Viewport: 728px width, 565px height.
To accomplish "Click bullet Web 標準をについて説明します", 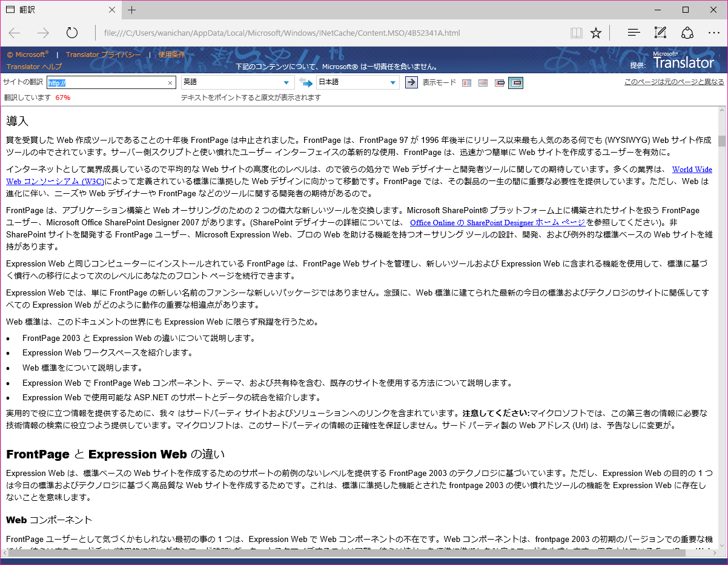I will click(82, 368).
